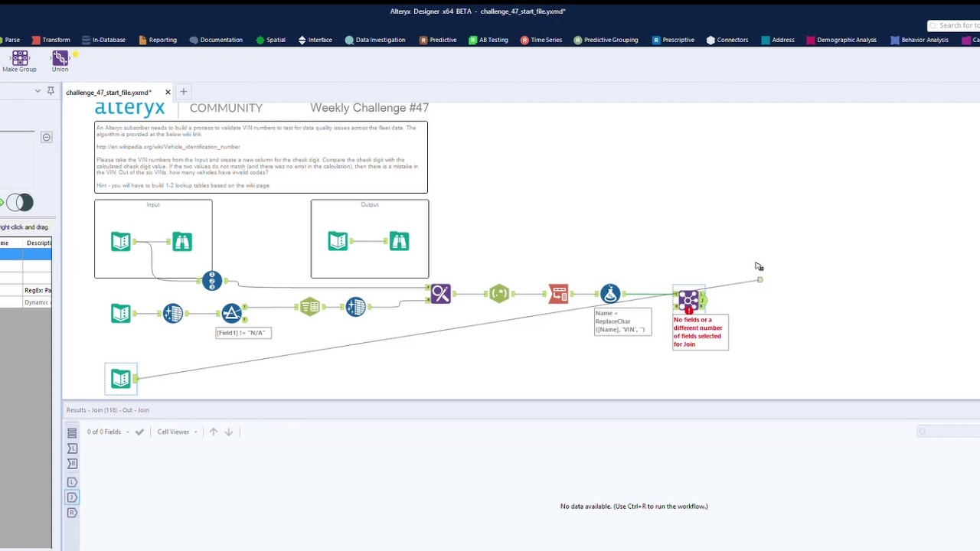Image resolution: width=980 pixels, height=551 pixels.
Task: Open the Cell Viewer dropdown
Action: coord(178,432)
